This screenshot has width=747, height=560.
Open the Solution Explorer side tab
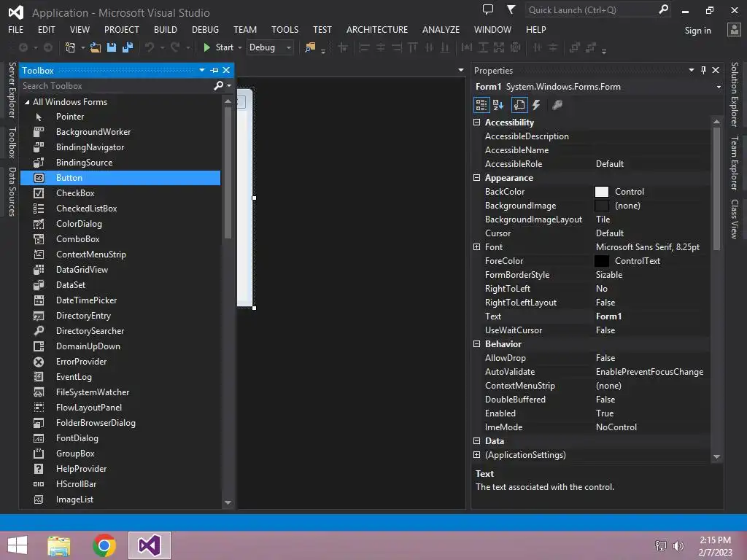point(735,94)
